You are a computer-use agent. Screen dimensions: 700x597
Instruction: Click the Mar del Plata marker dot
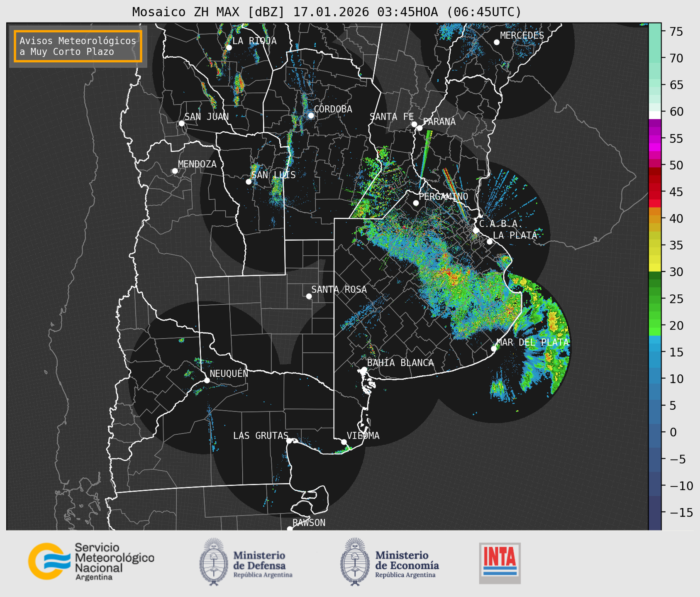point(494,349)
